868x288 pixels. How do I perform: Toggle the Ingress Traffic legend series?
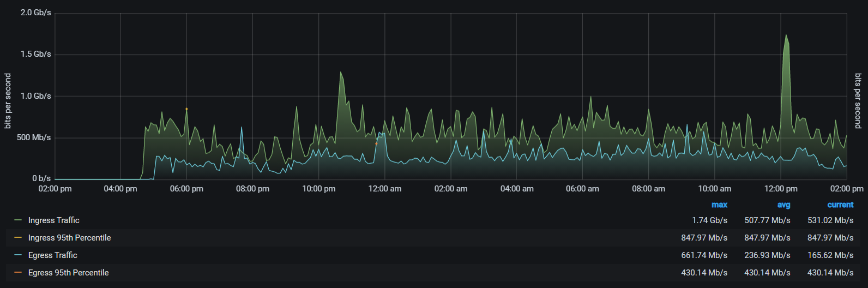[54, 220]
